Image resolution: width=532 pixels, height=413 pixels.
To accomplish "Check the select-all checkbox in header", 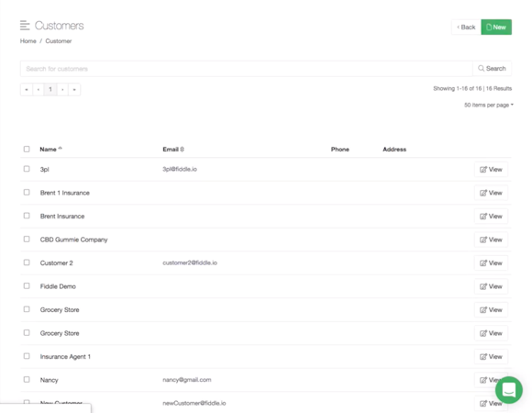I will pos(27,149).
